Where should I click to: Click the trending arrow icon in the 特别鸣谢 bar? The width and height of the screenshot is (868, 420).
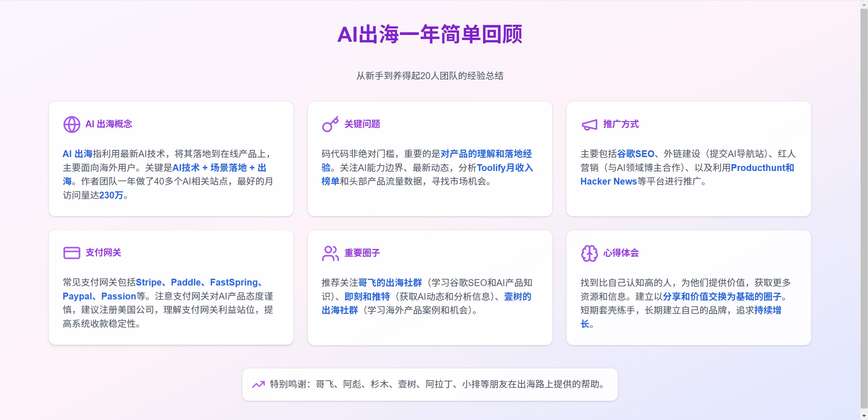point(259,384)
